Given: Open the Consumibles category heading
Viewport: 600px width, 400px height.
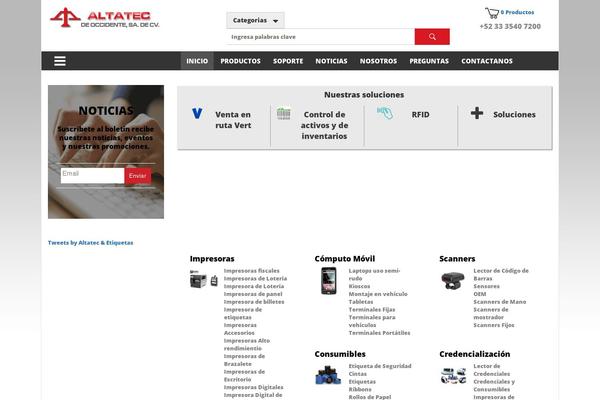Looking at the screenshot, I should click(340, 354).
